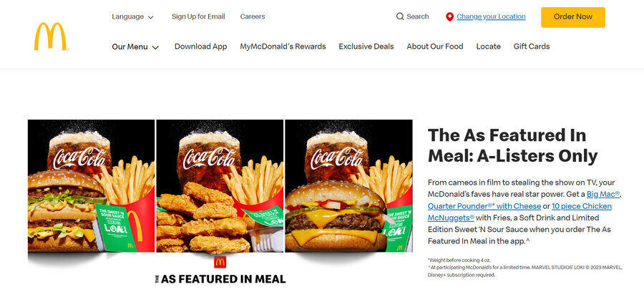
Task: Open the Download App menu item
Action: [201, 47]
